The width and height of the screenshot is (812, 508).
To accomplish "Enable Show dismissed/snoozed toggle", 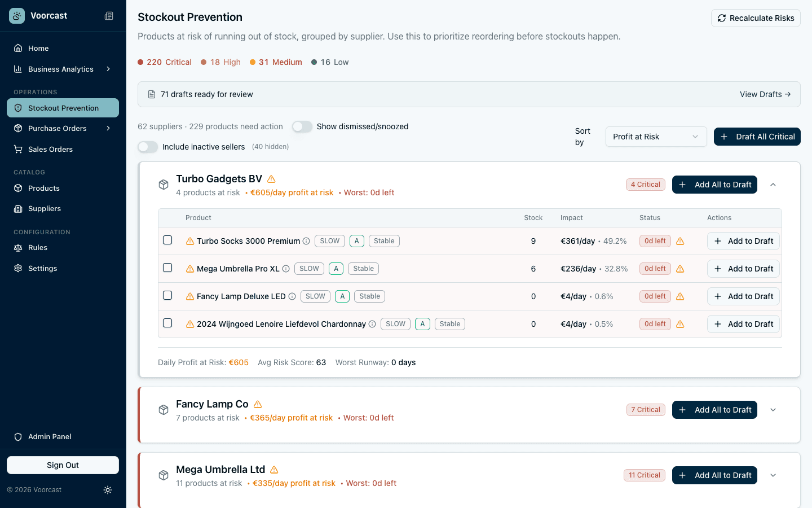I will tap(302, 127).
